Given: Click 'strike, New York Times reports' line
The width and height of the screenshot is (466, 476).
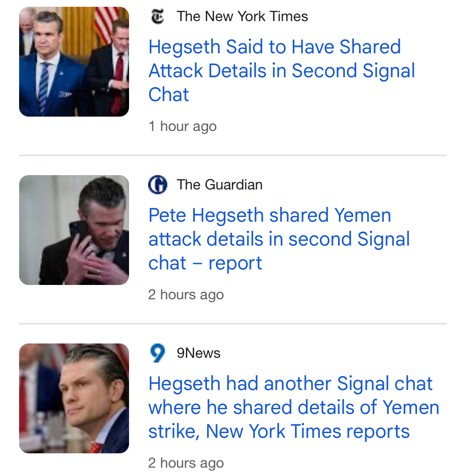Looking at the screenshot, I should [279, 431].
